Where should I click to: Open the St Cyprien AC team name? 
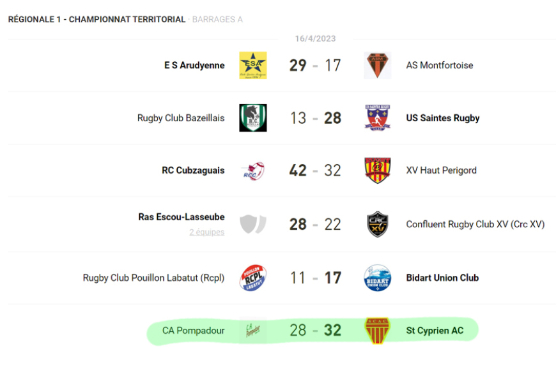coord(435,331)
